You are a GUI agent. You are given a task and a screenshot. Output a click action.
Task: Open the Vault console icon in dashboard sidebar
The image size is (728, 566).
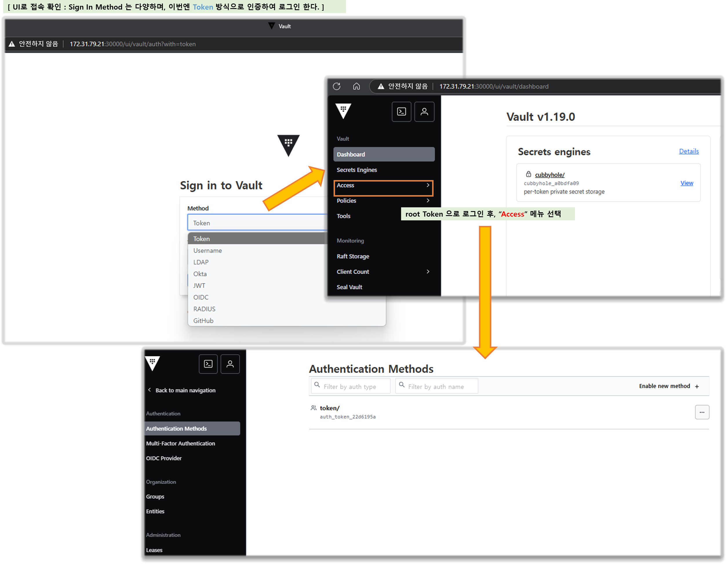point(401,111)
